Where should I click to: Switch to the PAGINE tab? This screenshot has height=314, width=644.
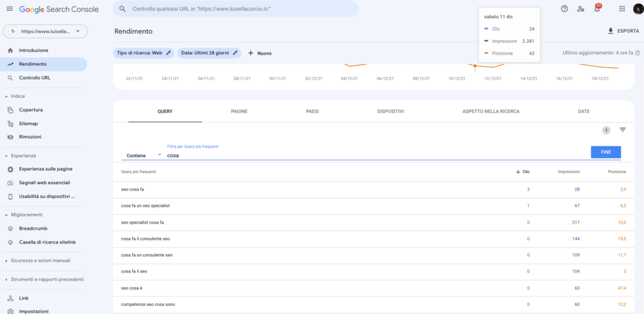point(239,112)
